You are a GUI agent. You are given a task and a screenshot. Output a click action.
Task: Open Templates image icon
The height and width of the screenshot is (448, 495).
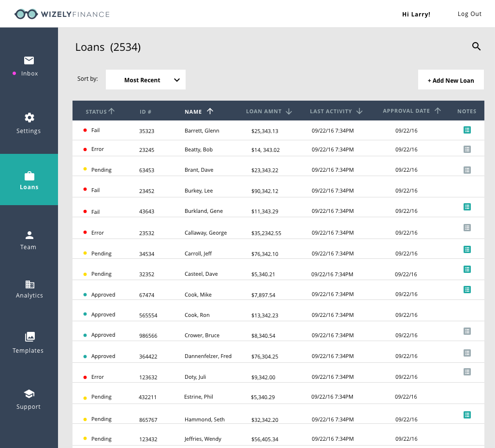[x=30, y=337]
